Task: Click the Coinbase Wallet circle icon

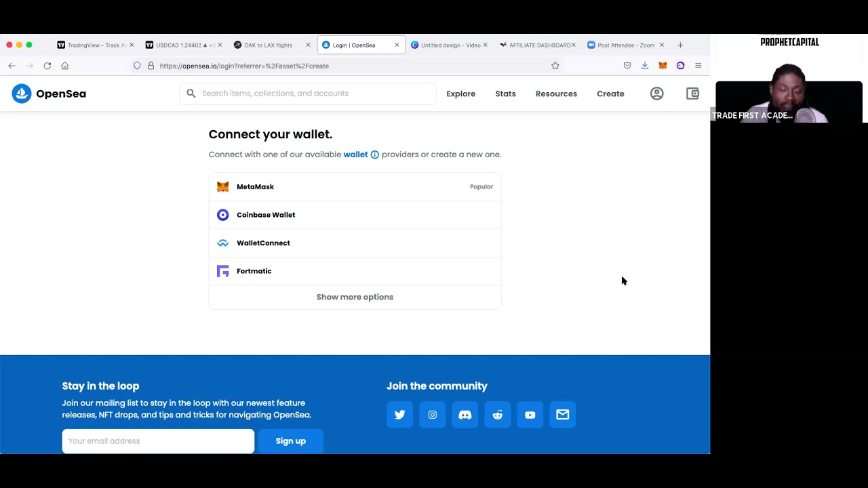Action: [x=222, y=215]
